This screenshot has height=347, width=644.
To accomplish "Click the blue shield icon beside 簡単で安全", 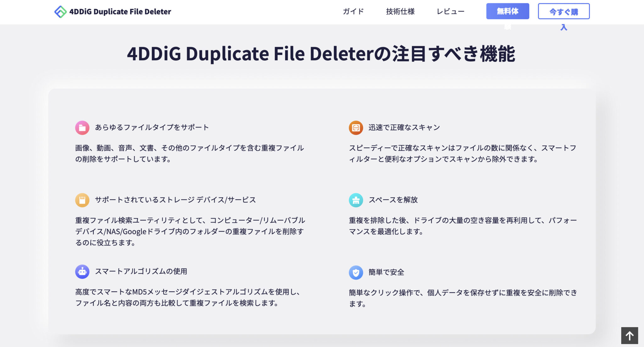I will click(356, 273).
